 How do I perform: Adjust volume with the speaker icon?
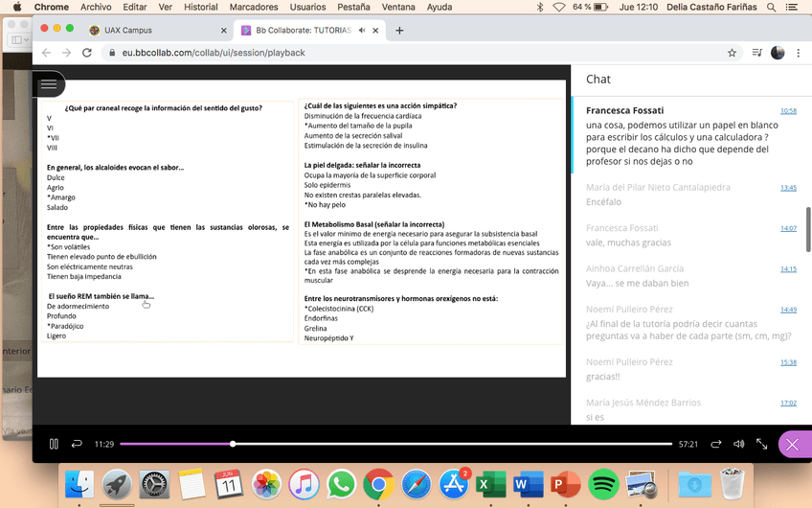(x=739, y=444)
